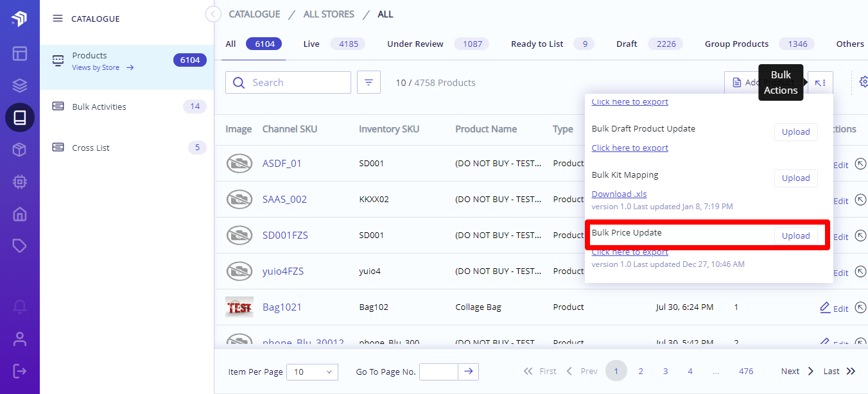Click export link under Bulk Draft Product Update
The height and width of the screenshot is (394, 868).
(x=630, y=148)
